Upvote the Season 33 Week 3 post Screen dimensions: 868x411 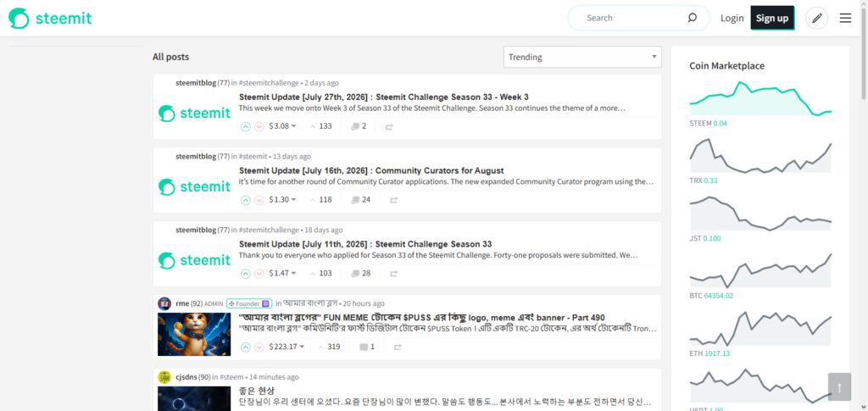(x=246, y=126)
